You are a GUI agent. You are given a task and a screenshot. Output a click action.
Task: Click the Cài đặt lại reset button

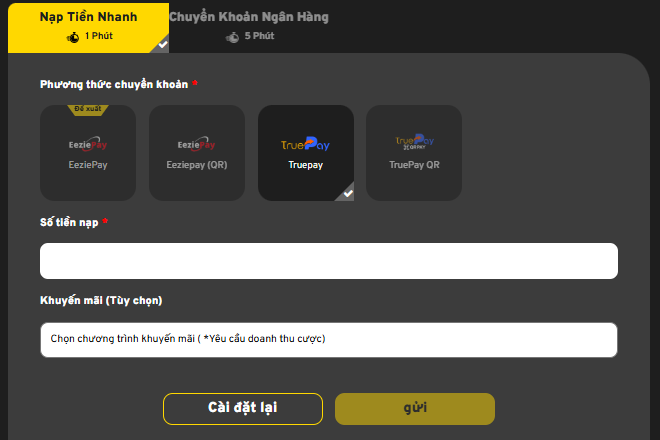click(x=243, y=409)
